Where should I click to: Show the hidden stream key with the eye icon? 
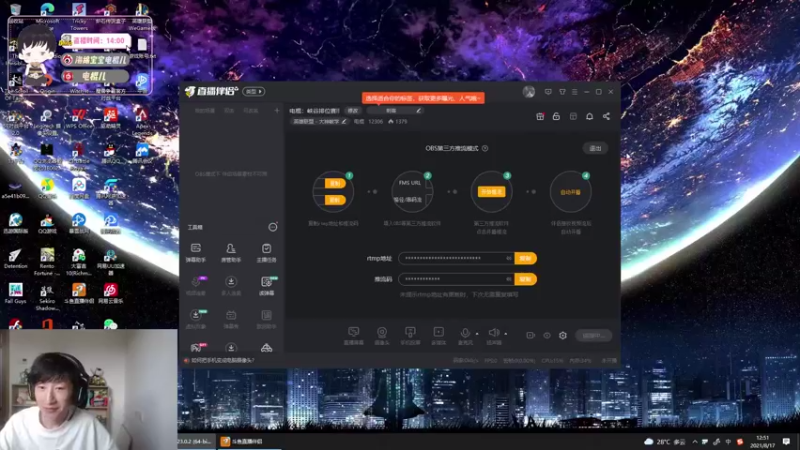(x=509, y=279)
